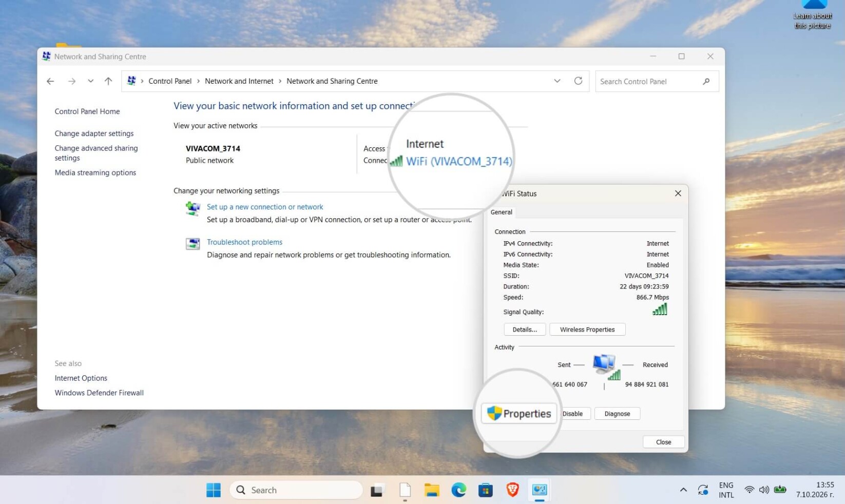845x504 pixels.
Task: Refresh the Network and Sharing Centre page
Action: click(x=578, y=81)
